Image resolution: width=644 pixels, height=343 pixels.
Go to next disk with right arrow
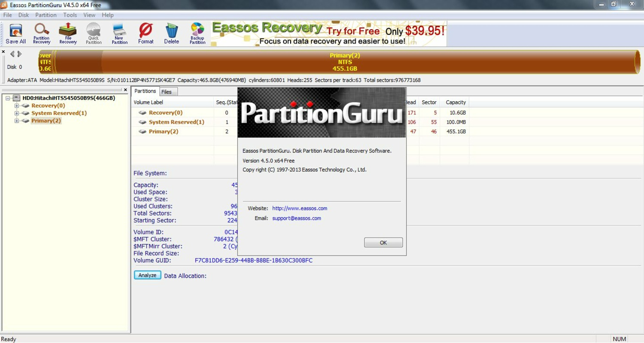tap(19, 54)
